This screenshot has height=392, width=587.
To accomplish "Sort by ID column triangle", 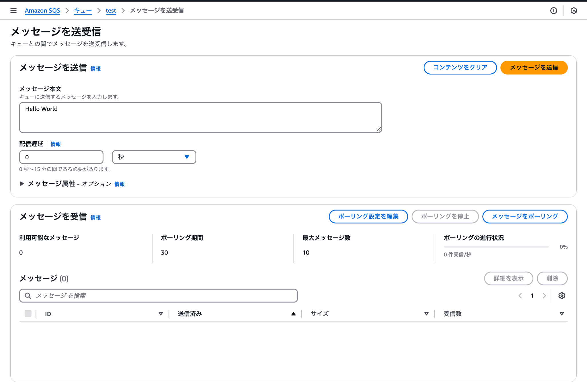I will [161, 314].
